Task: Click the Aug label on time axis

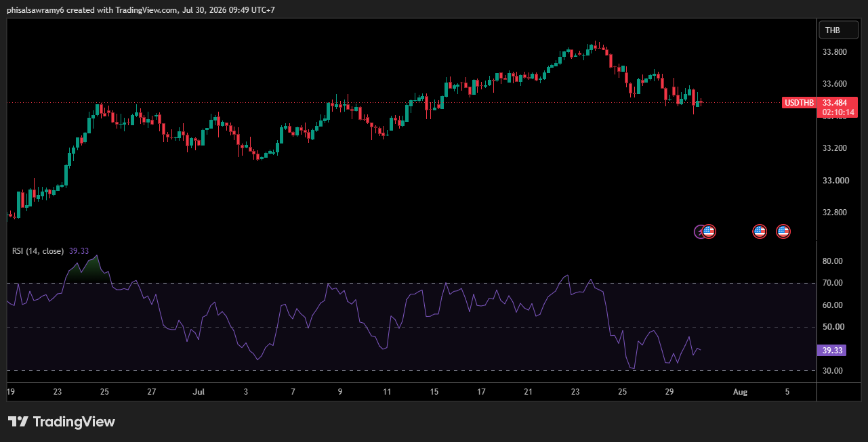Action: click(741, 392)
